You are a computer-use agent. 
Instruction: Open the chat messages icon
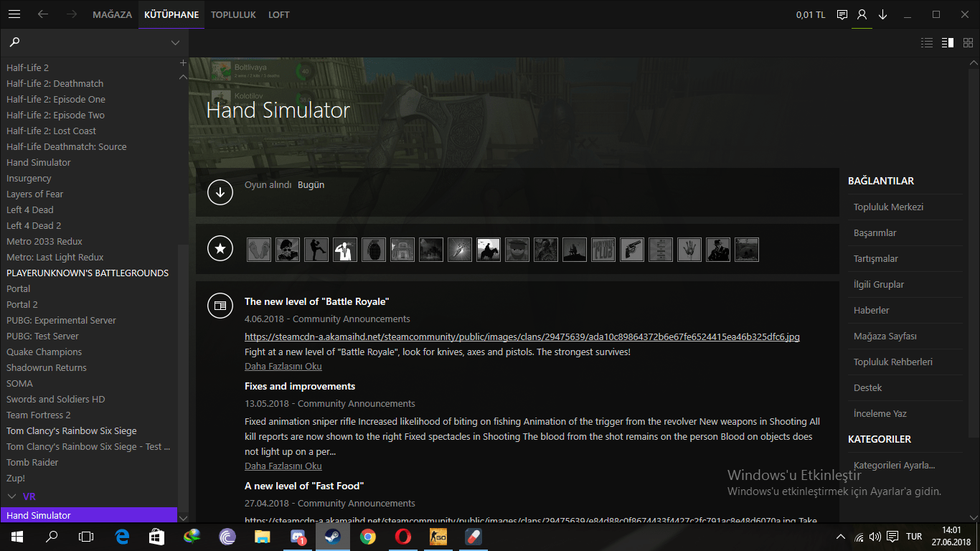(x=842, y=14)
